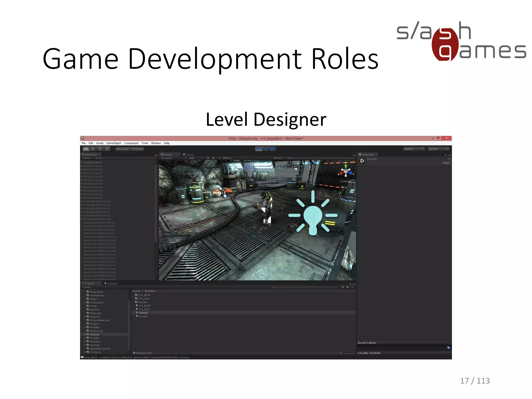This screenshot has width=532, height=399.
Task: Click the asset label tag icon
Action: click(x=448, y=348)
